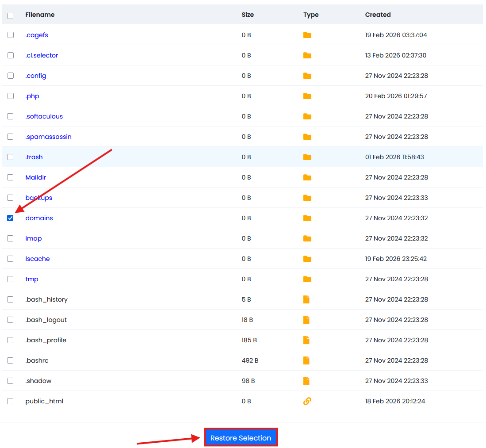486x448 pixels.
Task: Toggle the select-all checkbox in header
Action: coord(10,15)
